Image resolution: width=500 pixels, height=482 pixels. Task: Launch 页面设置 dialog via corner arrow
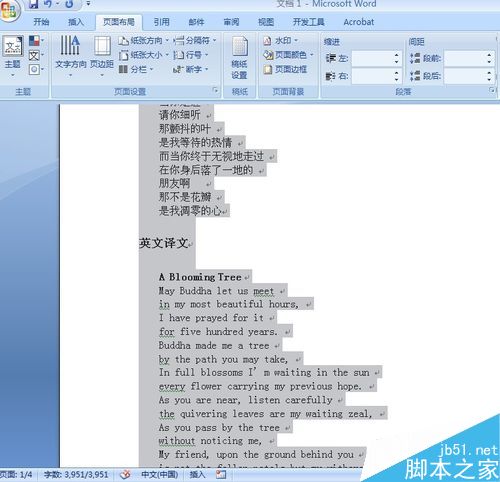click(215, 90)
